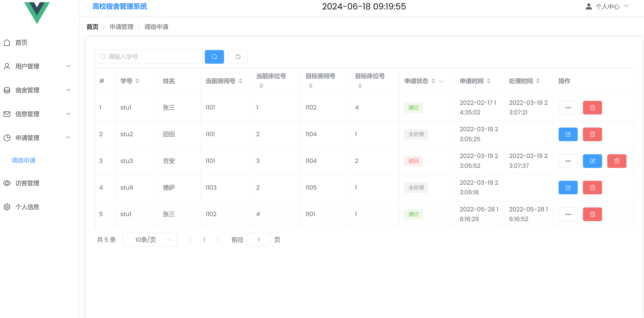Delete the row 5 张三 application
644x318 pixels.
592,214
